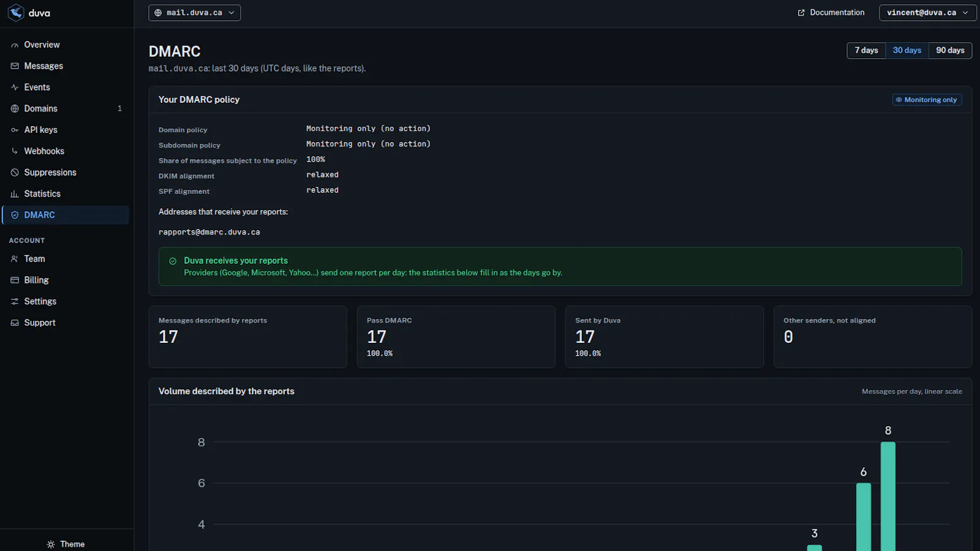Click the DKIM alignment relaxed value

coord(322,175)
